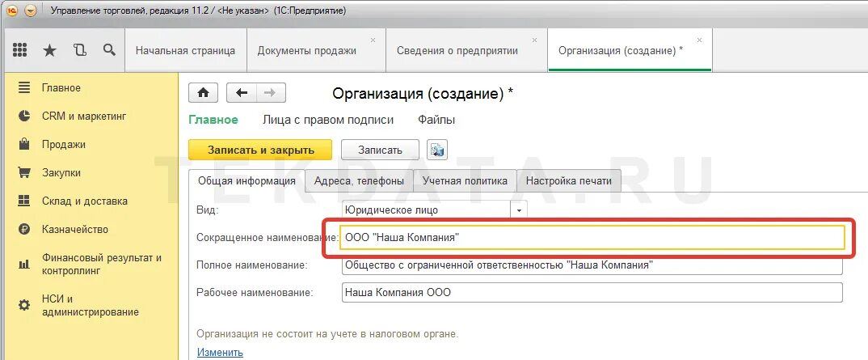Screen dimensions: 868x360
Task: Open Лица с правом подписи link
Action: (328, 120)
